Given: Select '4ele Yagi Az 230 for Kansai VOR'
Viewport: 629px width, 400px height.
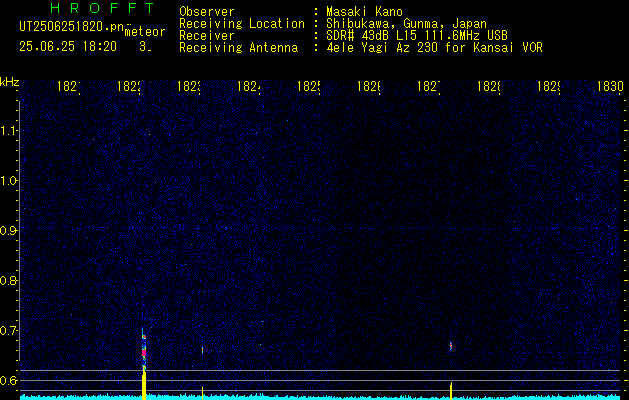Looking at the screenshot, I should 434,48.
